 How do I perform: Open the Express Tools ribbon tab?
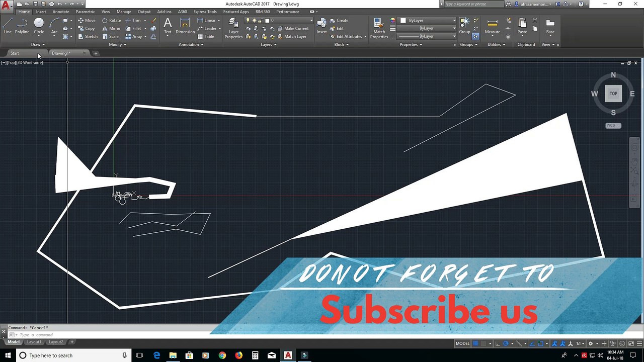[x=205, y=12]
